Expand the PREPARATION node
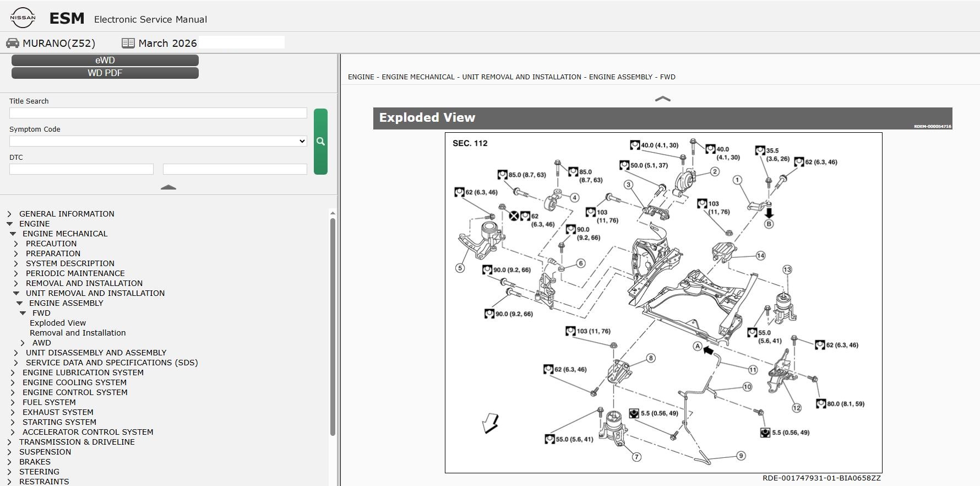This screenshot has height=486, width=980. point(16,253)
